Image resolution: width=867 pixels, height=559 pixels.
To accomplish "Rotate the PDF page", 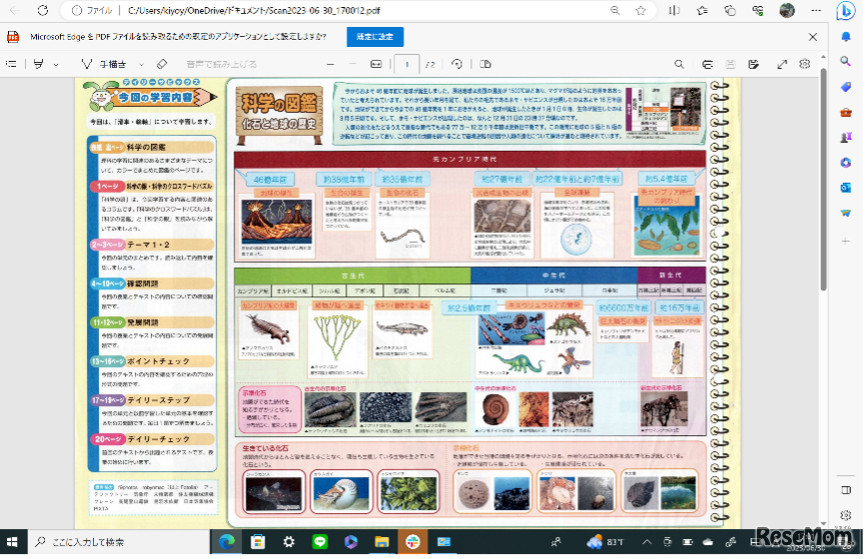I will (457, 64).
